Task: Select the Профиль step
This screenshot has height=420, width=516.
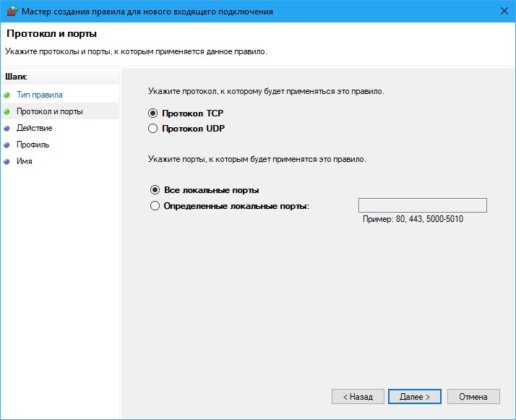Action: [x=33, y=145]
